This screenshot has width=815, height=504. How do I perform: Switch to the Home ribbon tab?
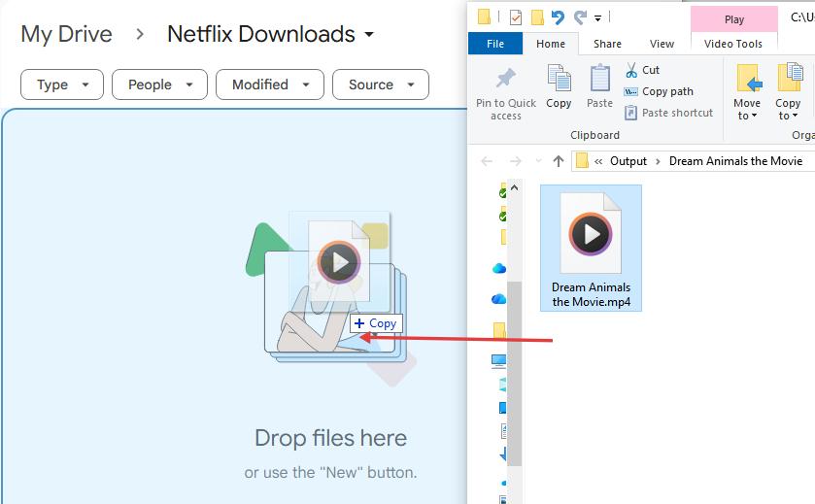tap(551, 44)
